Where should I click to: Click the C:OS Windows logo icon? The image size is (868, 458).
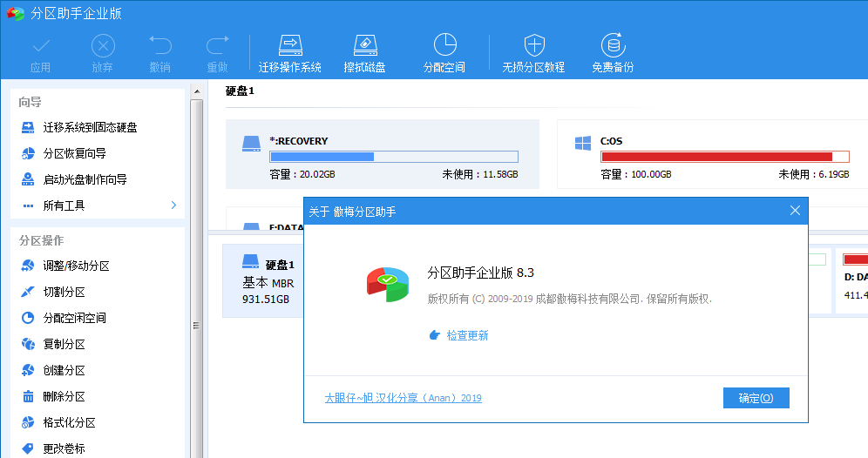583,144
